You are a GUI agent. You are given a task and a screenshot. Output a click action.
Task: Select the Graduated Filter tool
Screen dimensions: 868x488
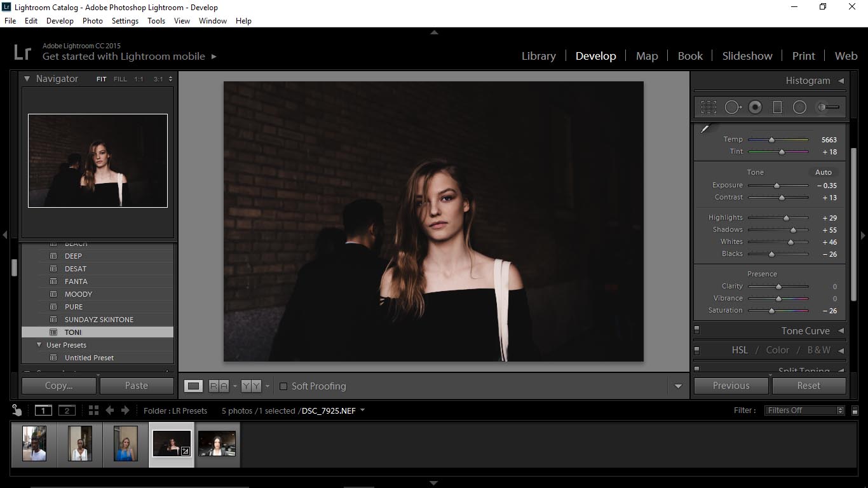pyautogui.click(x=777, y=107)
